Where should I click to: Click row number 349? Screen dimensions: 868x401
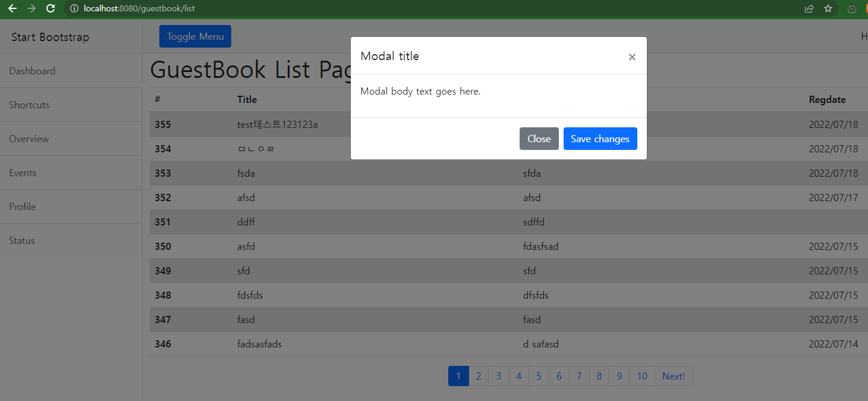point(163,271)
